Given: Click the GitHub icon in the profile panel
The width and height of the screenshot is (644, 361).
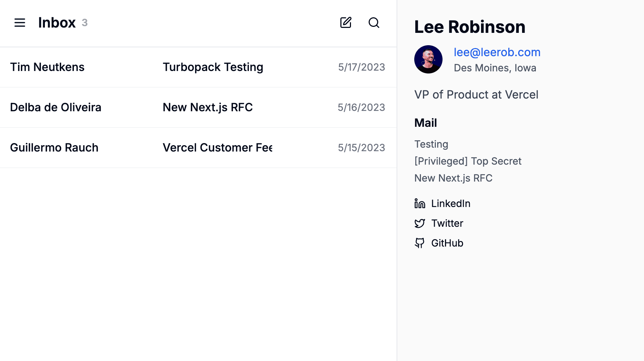Looking at the screenshot, I should [420, 243].
